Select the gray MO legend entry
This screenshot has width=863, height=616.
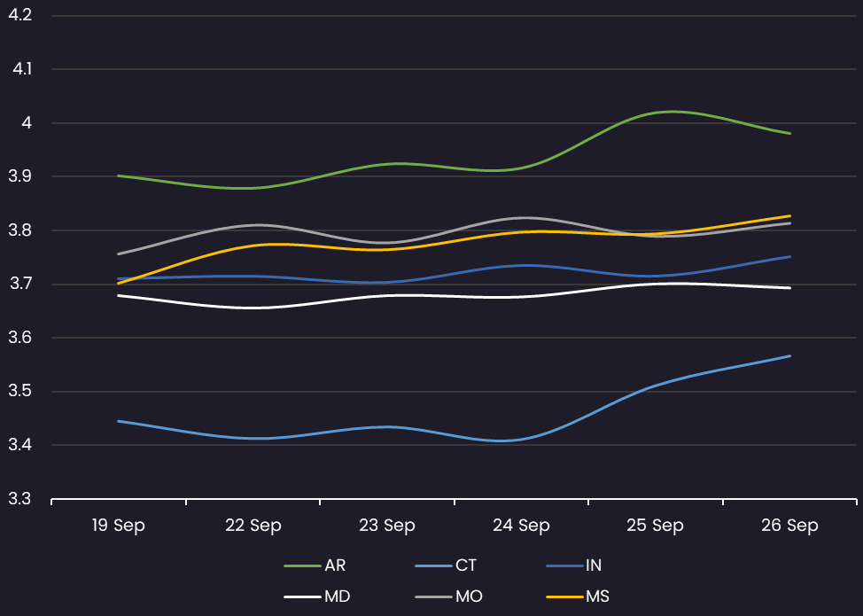pos(448,597)
